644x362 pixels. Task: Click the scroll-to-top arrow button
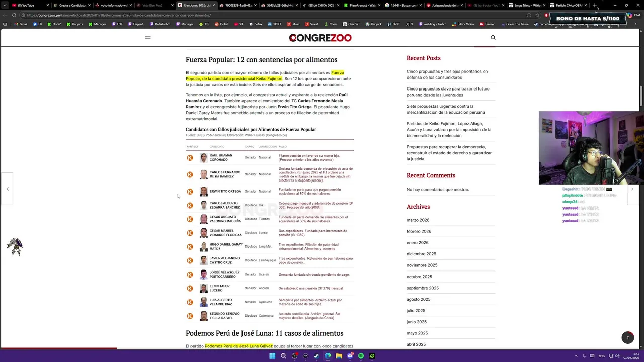(627, 337)
